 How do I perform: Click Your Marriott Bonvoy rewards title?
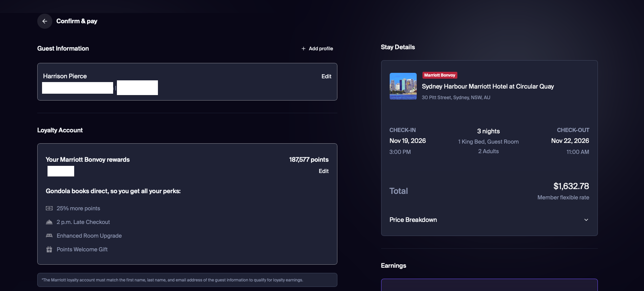click(88, 160)
